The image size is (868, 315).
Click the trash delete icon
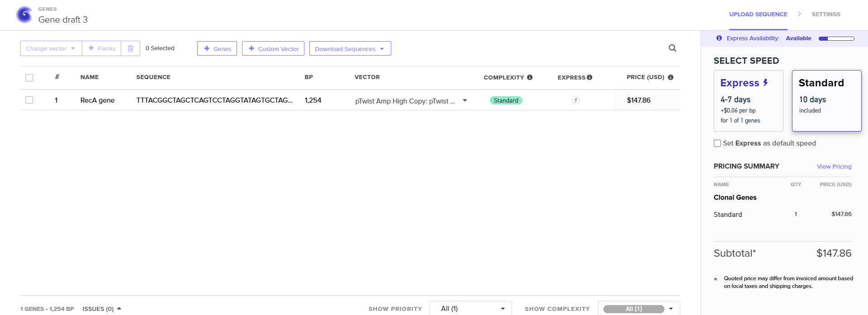(x=131, y=48)
